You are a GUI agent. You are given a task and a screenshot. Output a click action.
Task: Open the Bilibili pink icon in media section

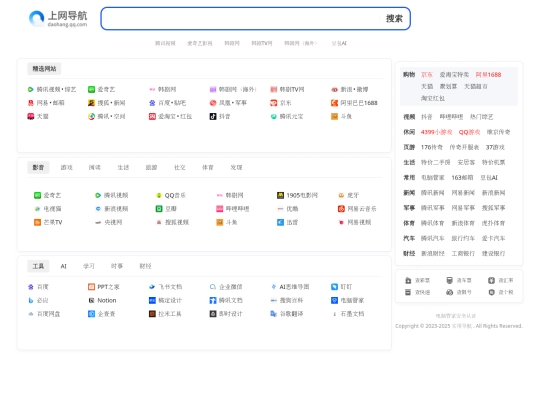pyautogui.click(x=219, y=209)
